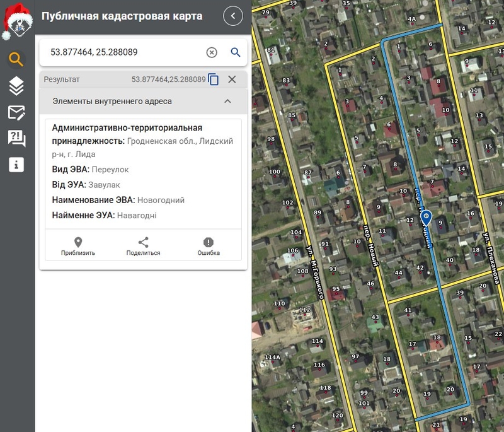Viewport: 504px width, 432px height.
Task: Run search with magnifier button
Action: pyautogui.click(x=236, y=52)
